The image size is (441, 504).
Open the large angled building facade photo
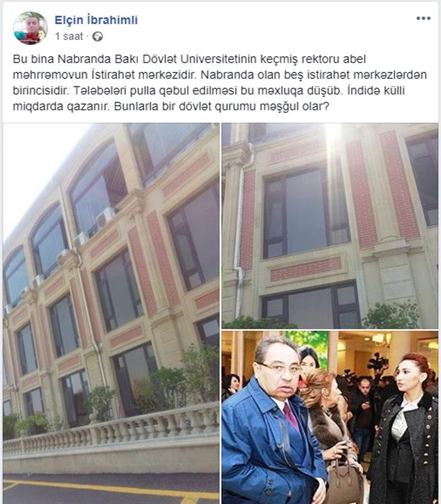tap(111, 313)
